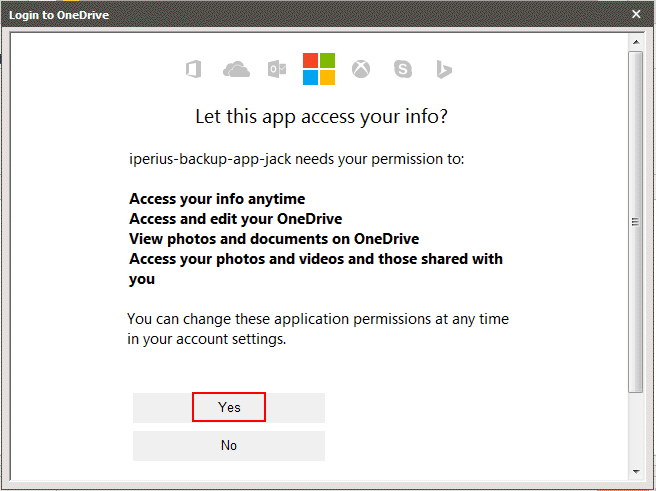The width and height of the screenshot is (656, 491).
Task: Click the 'Let this app access your info?' heading
Action: [x=321, y=117]
